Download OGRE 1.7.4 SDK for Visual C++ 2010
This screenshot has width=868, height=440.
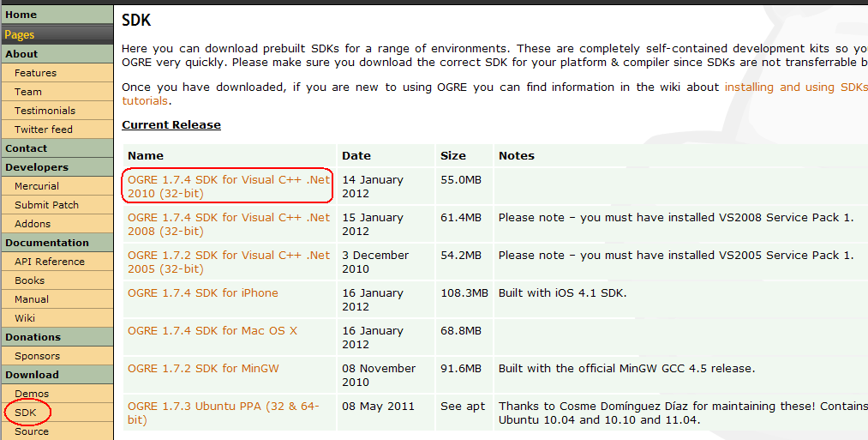coord(229,186)
